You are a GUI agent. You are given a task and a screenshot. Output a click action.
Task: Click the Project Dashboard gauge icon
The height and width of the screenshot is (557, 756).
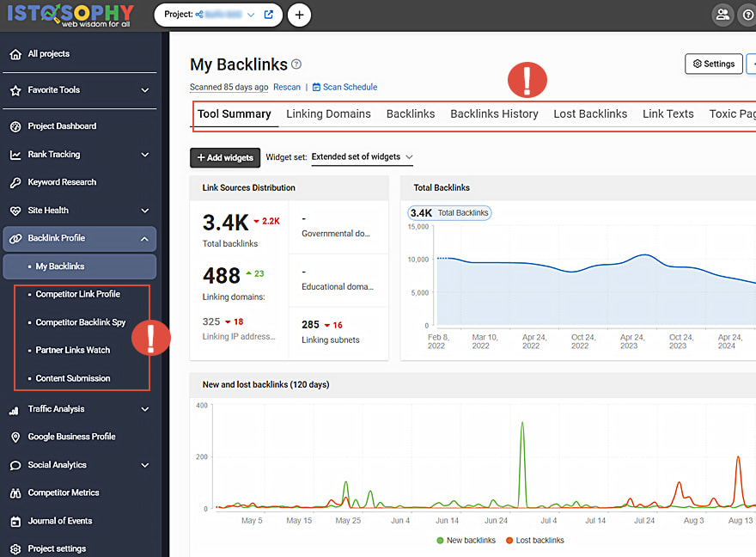[15, 126]
